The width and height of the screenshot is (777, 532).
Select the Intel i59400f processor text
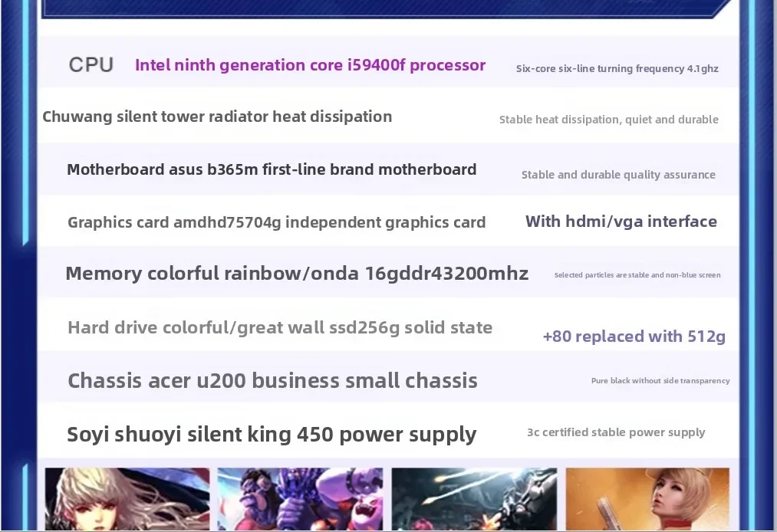click(x=310, y=65)
